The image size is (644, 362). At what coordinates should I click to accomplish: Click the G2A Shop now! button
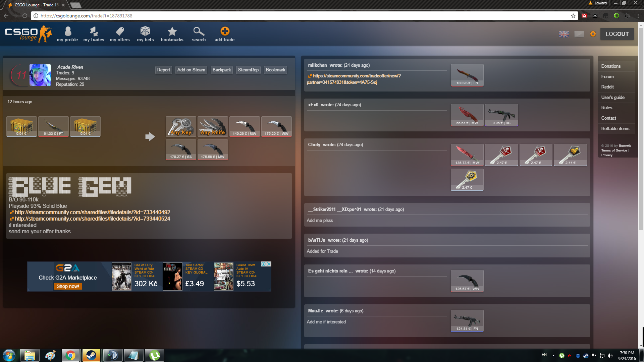pyautogui.click(x=68, y=286)
